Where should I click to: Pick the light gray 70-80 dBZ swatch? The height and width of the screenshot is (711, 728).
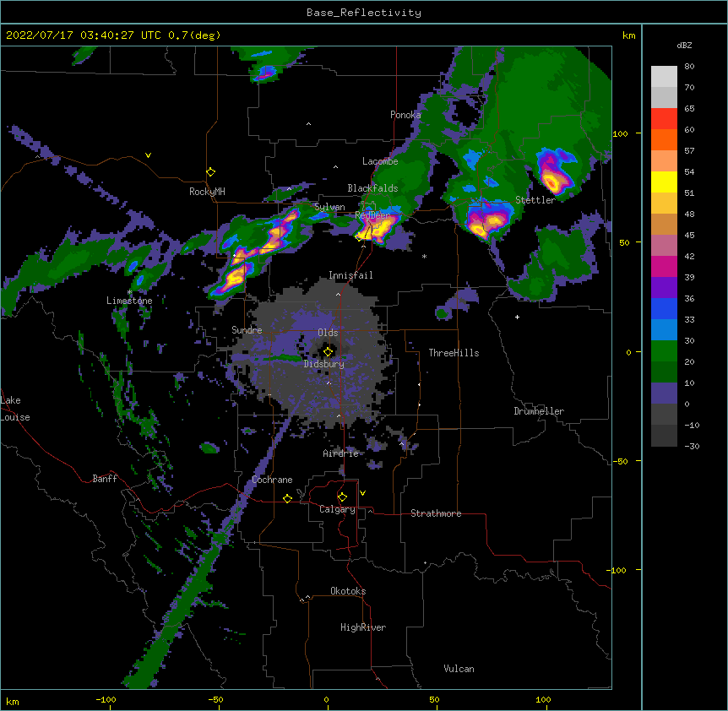coord(664,77)
